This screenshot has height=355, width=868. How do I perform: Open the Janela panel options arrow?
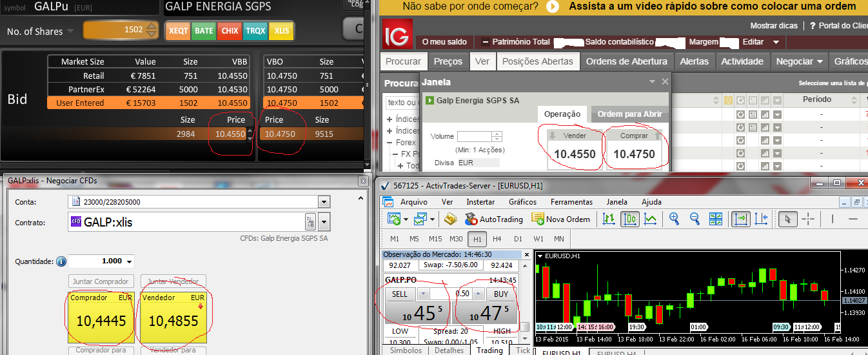pos(653,82)
